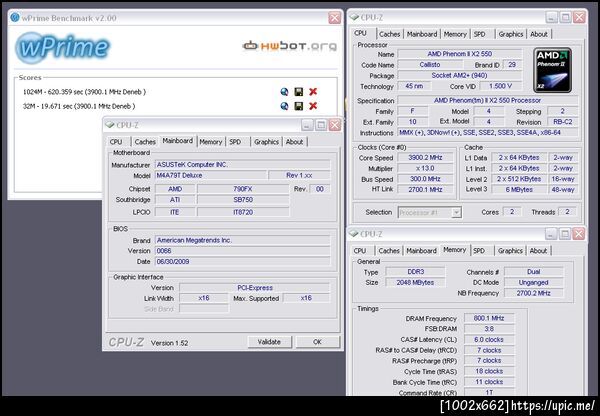Viewport: 600px width, 416px height.
Task: Close the CPU-Z memory window
Action: pyautogui.click(x=579, y=233)
